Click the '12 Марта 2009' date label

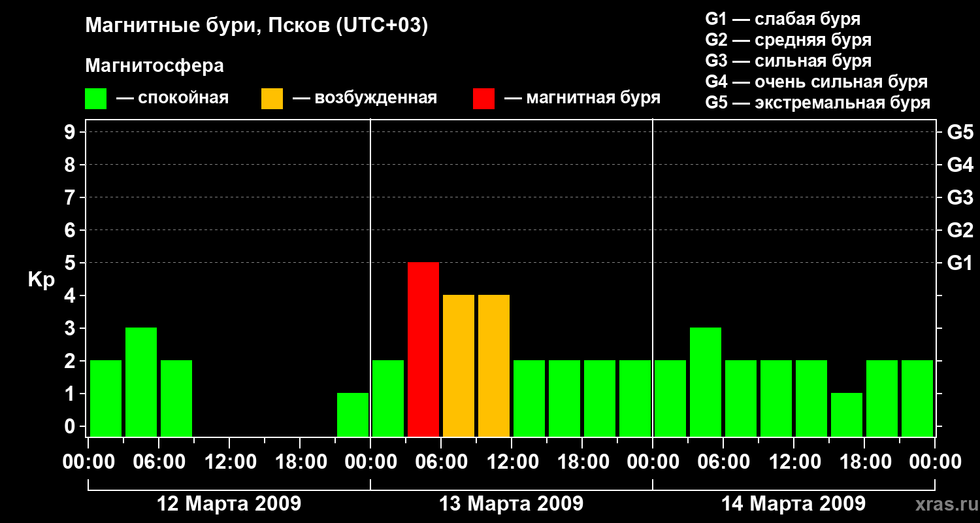[229, 504]
